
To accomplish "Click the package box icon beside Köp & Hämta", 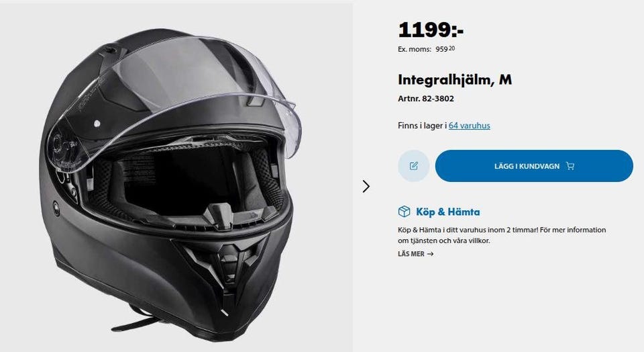I will point(404,212).
